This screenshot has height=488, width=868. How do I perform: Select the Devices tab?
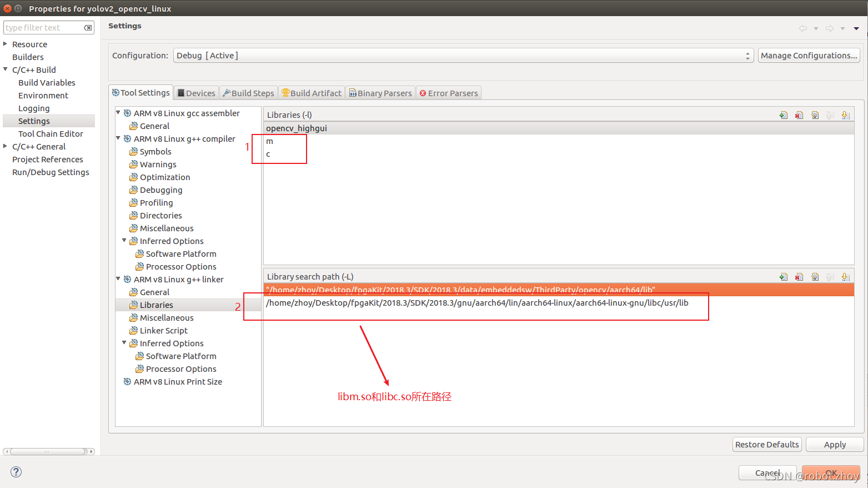(x=196, y=92)
